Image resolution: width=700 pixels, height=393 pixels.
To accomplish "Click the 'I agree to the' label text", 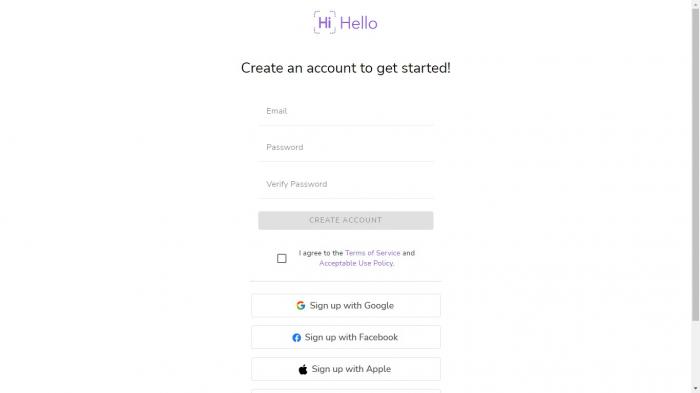I will pyautogui.click(x=321, y=253).
